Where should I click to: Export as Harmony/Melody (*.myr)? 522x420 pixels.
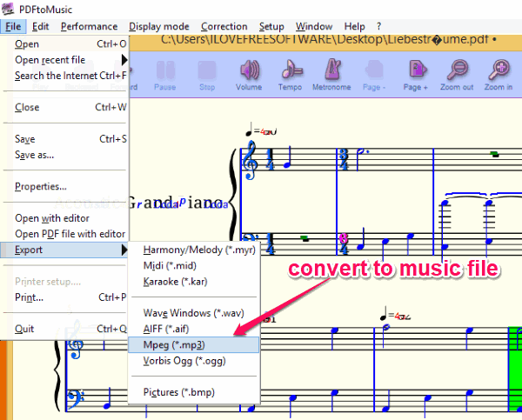194,250
